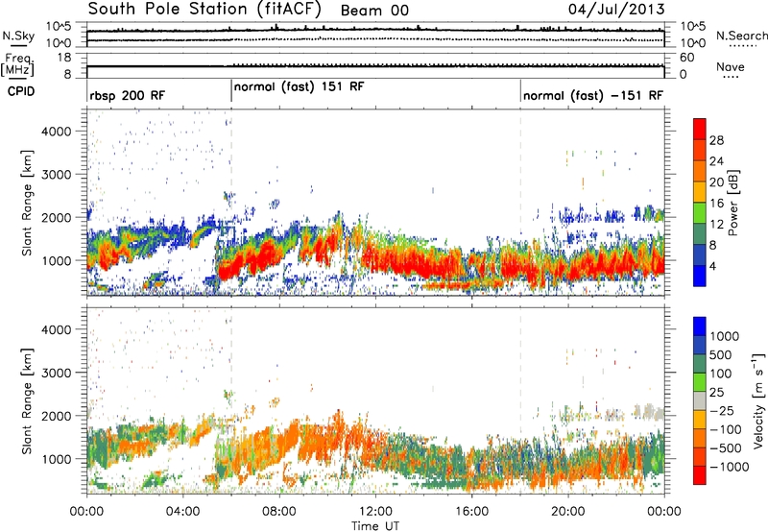Click the '4' power colorbar tick
The image size is (768, 532).
(x=712, y=267)
